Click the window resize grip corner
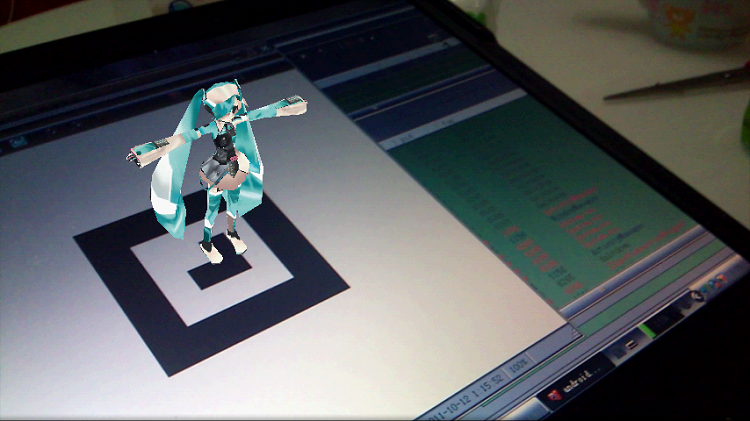The image size is (750, 421). coord(574,333)
